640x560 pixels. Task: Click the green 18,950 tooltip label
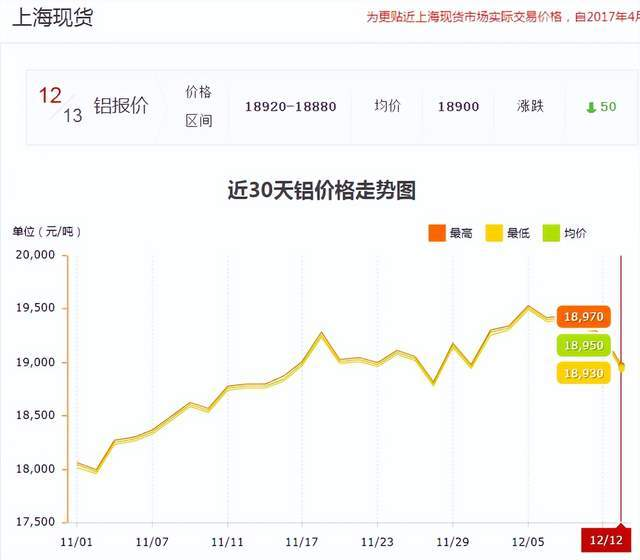point(583,345)
